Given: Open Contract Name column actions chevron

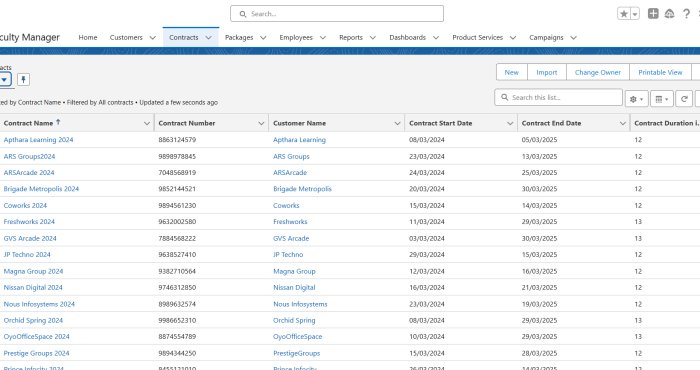Looking at the screenshot, I should click(x=146, y=123).
